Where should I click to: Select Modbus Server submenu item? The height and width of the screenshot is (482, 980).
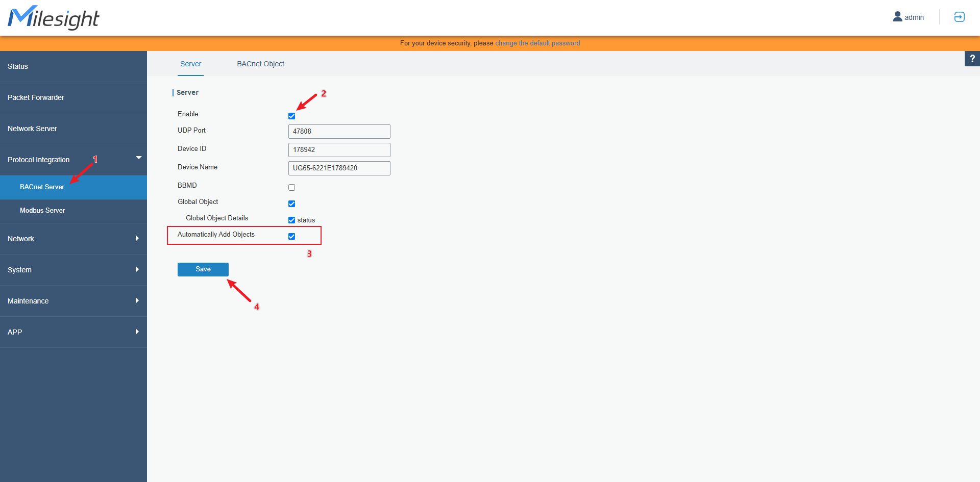pos(73,211)
